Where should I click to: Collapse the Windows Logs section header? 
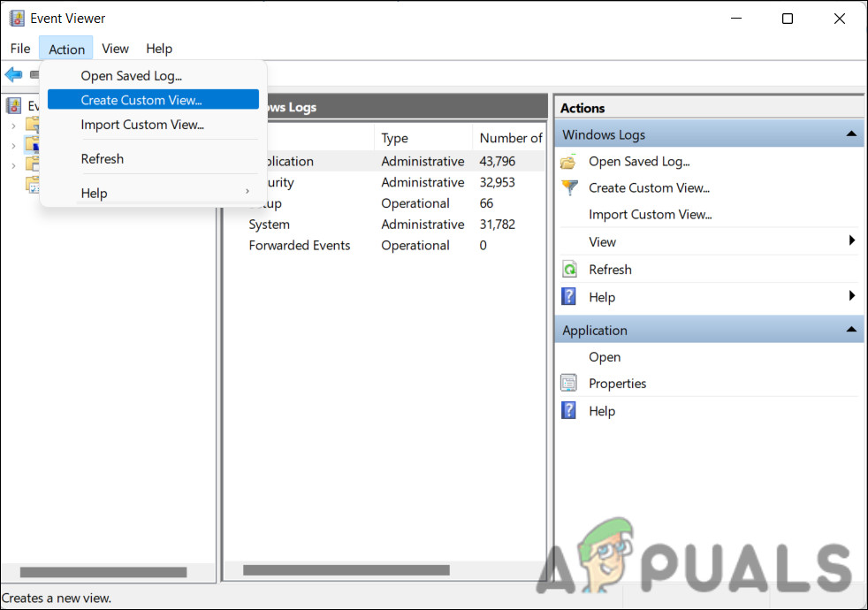pyautogui.click(x=851, y=133)
